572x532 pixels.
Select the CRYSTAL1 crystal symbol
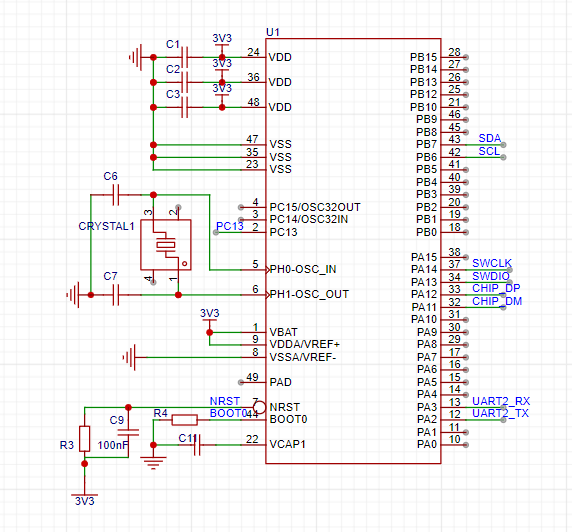click(x=166, y=245)
